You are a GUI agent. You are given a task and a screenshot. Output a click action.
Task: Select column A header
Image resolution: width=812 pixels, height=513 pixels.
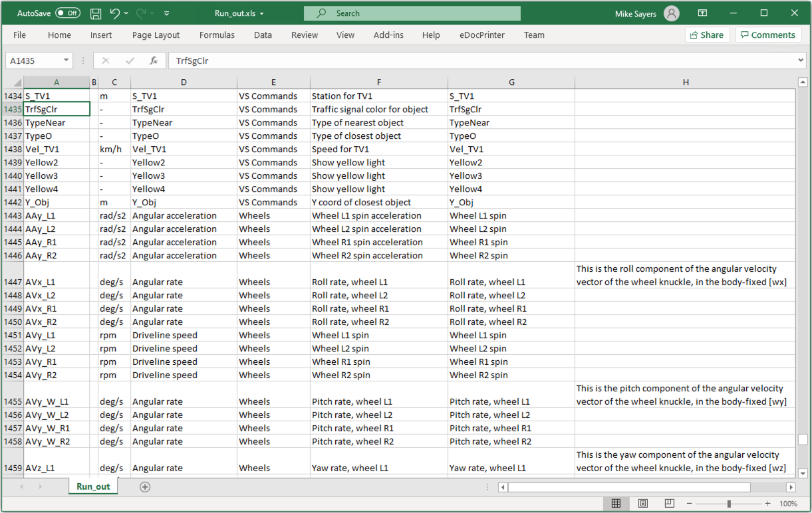coord(57,82)
